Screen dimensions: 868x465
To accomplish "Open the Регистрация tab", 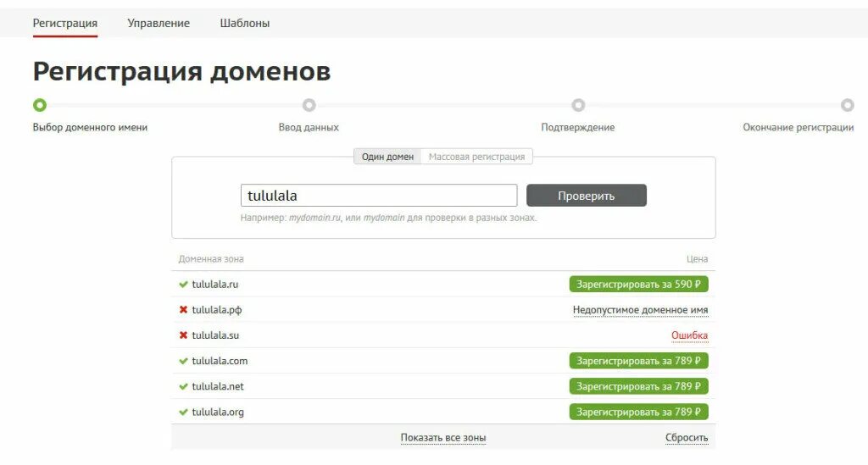I will coord(64,23).
